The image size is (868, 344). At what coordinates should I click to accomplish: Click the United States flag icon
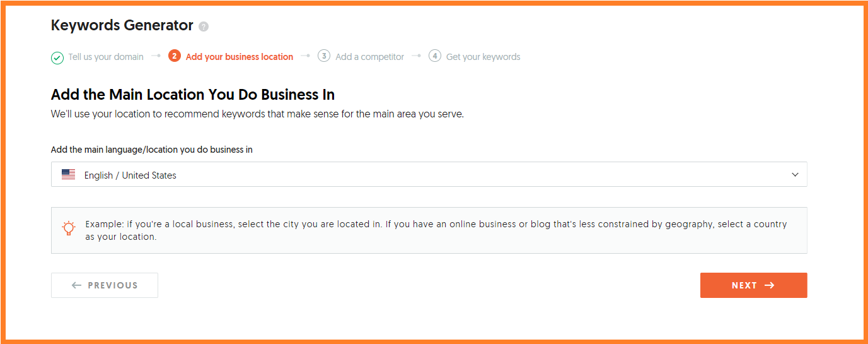point(68,175)
